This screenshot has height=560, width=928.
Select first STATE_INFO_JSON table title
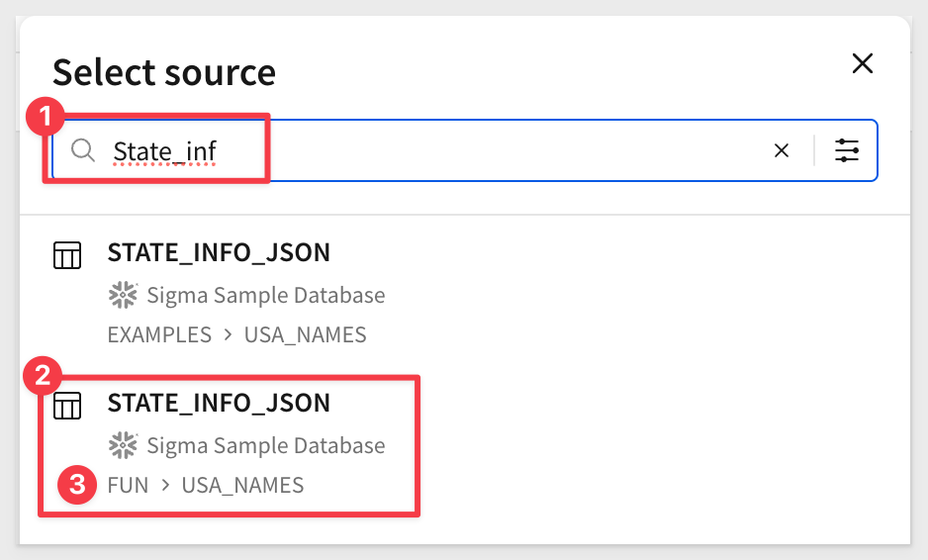219,252
